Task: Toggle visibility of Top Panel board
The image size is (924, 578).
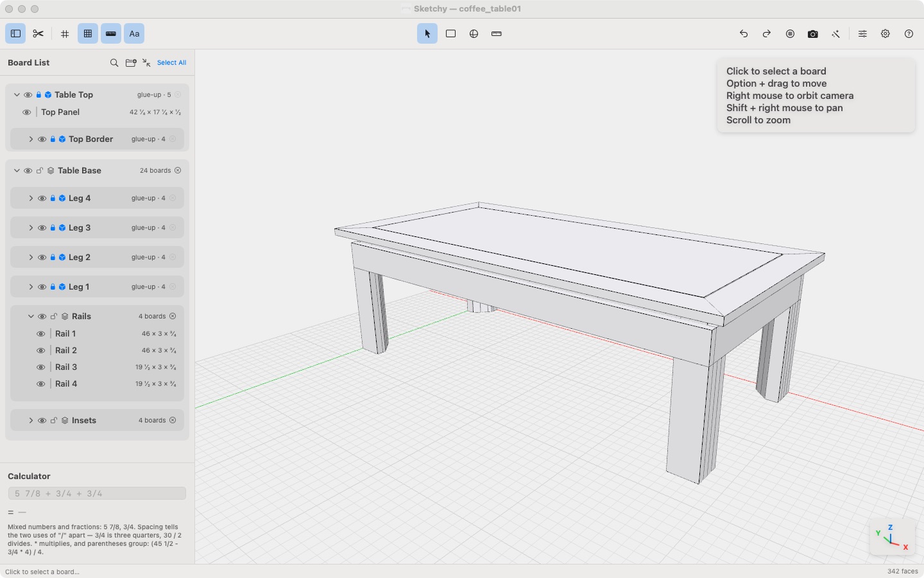Action: coord(26,112)
